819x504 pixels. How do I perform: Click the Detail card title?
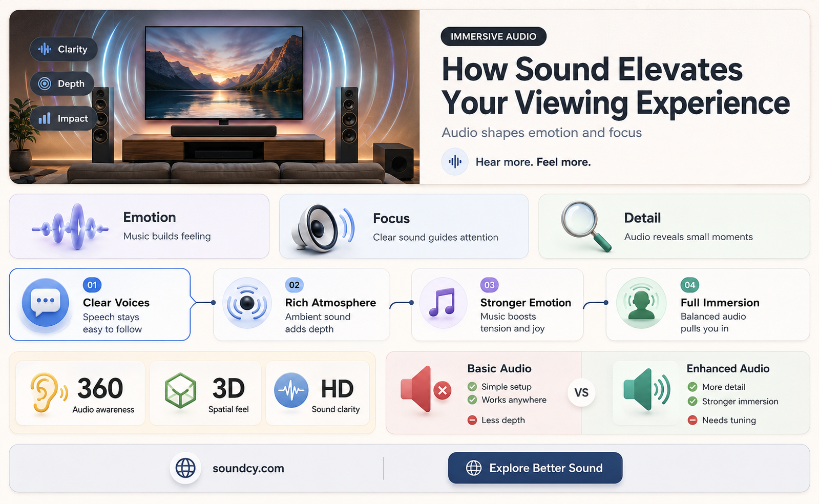[x=642, y=218]
